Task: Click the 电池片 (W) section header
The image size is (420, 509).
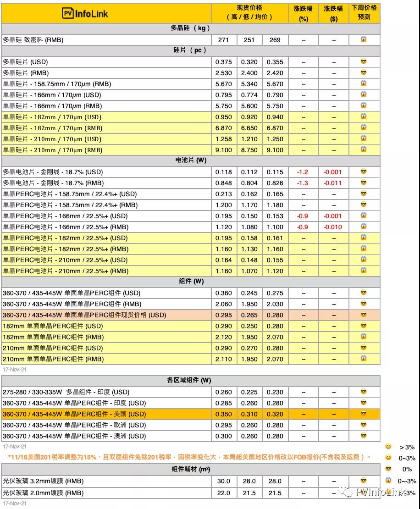Action: point(190,160)
